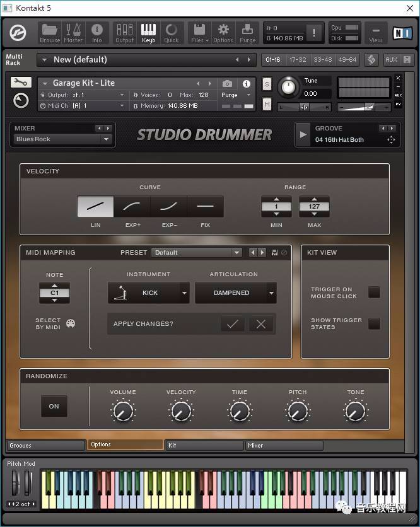
Task: Switch to the Kit tab
Action: 204,445
